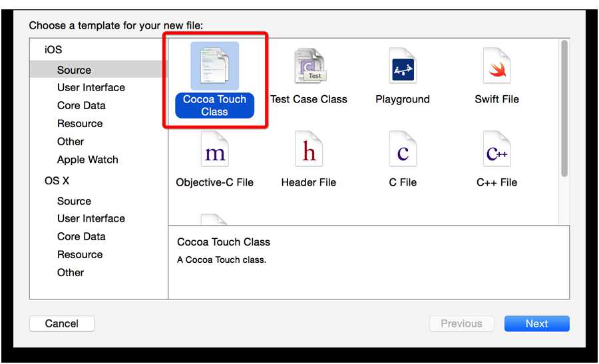Select Core Data under OS X
Screen dimensions: 599x364
point(81,236)
